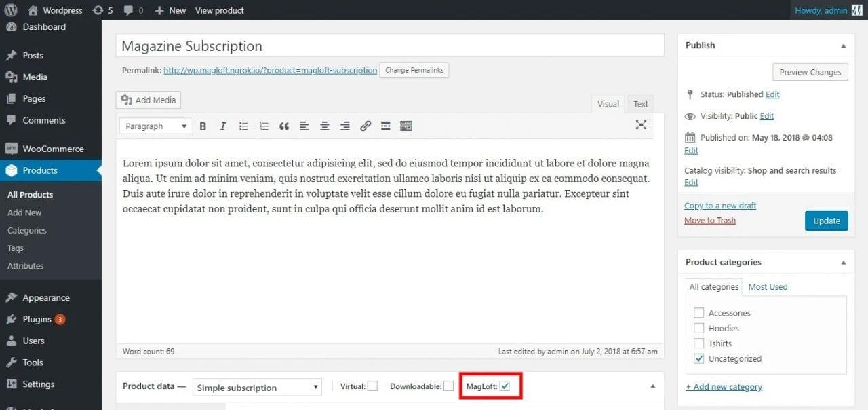This screenshot has height=410, width=868.
Task: Open the product type dropdown
Action: point(256,387)
